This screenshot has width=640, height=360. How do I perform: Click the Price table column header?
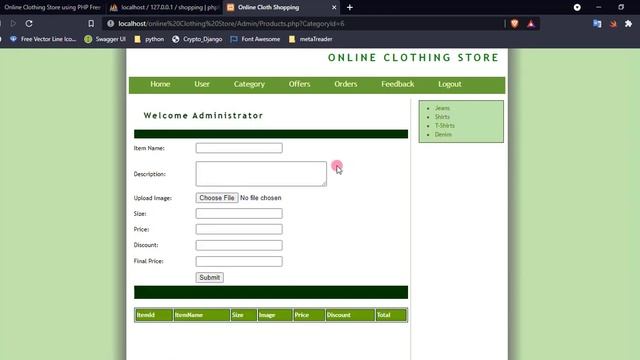click(309, 315)
